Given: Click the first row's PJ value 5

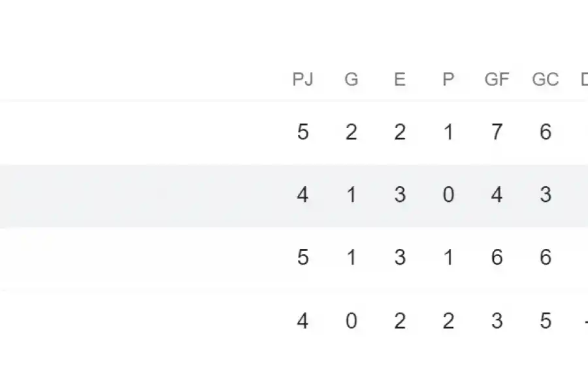Looking at the screenshot, I should point(302,133).
